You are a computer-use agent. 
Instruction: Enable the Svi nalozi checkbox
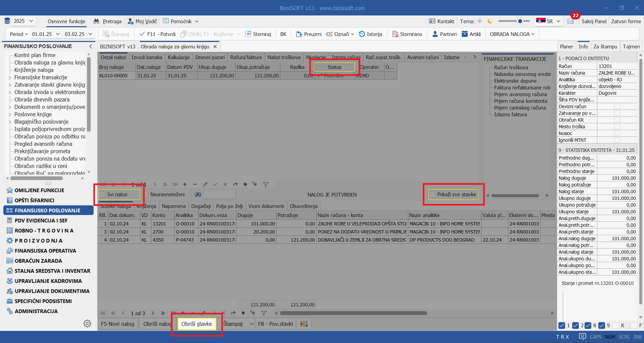click(102, 195)
